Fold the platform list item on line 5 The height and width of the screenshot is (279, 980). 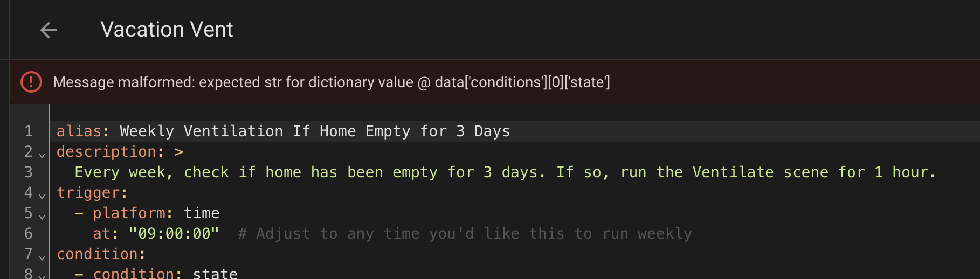[42, 217]
